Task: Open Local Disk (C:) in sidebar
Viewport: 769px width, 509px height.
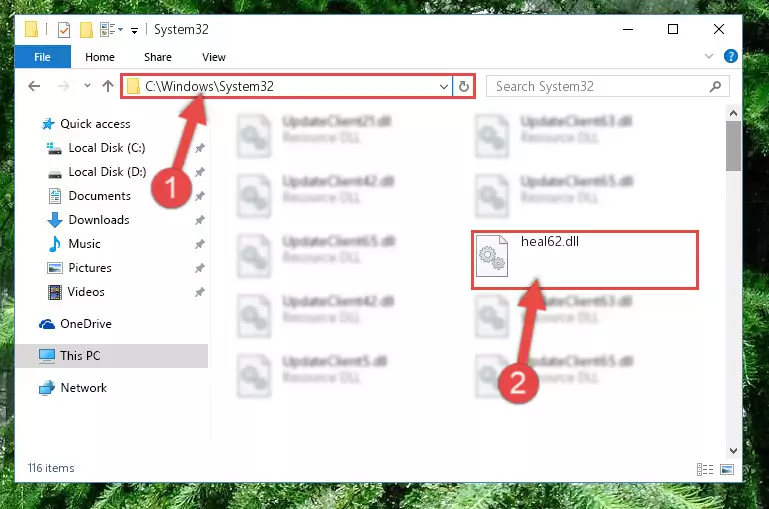Action: click(x=107, y=148)
